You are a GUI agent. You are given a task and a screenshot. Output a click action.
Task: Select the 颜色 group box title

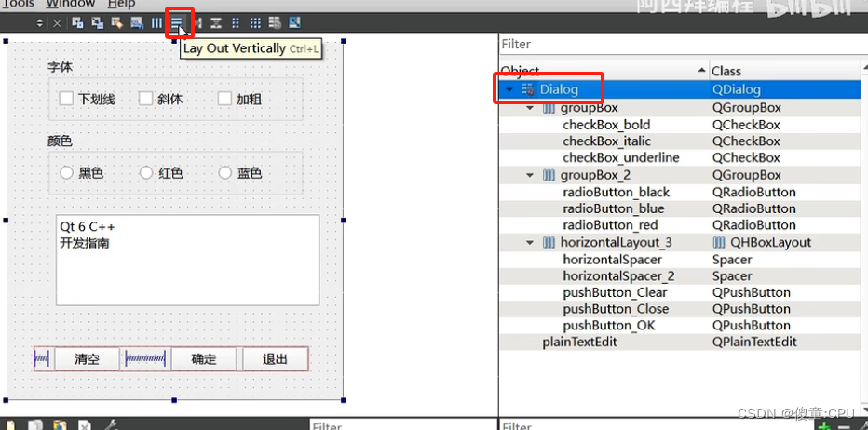coord(60,141)
